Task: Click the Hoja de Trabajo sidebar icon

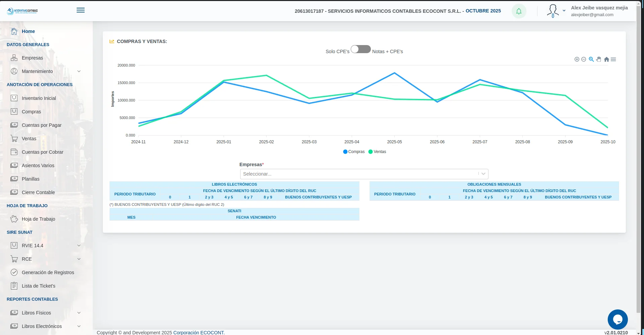Action: [x=14, y=219]
